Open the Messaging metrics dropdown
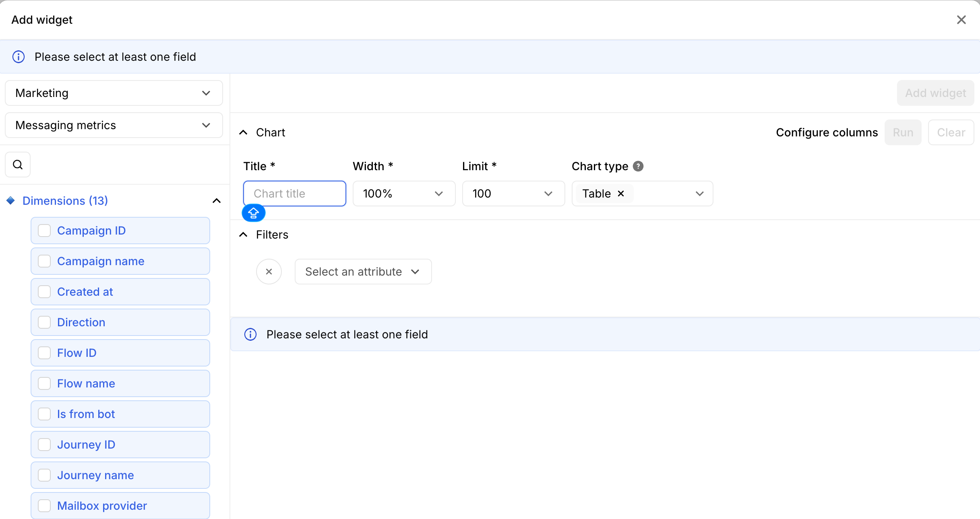980x519 pixels. (114, 125)
